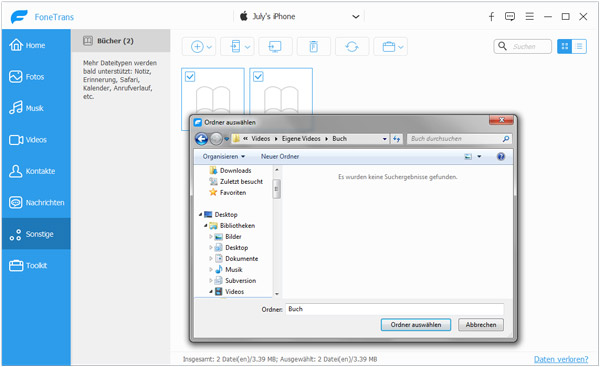Click the toolbox briefcase toolbar icon
The width and height of the screenshot is (600, 367).
(388, 47)
